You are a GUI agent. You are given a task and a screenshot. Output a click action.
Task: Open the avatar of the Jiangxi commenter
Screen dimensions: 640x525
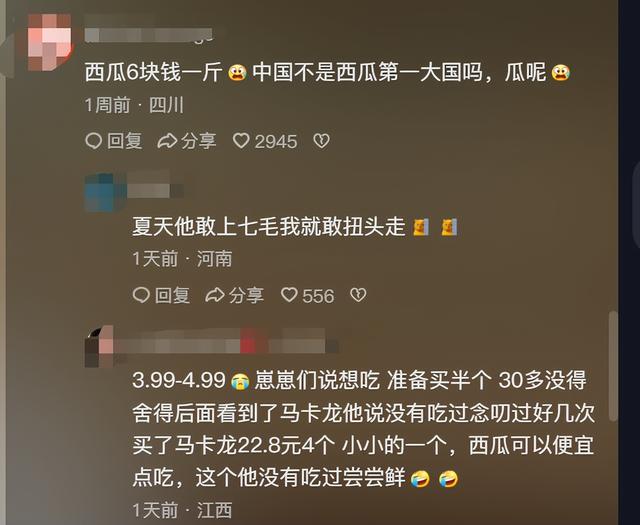click(x=100, y=347)
